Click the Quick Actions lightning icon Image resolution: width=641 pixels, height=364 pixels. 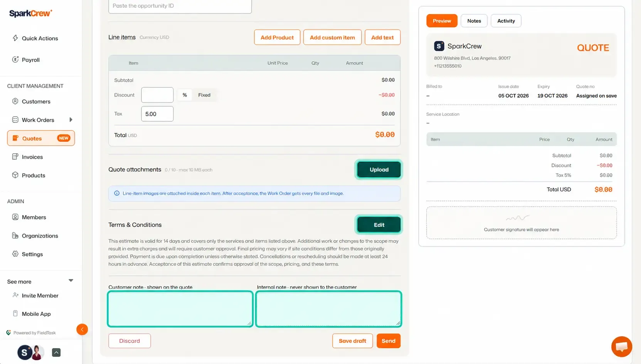click(x=15, y=38)
